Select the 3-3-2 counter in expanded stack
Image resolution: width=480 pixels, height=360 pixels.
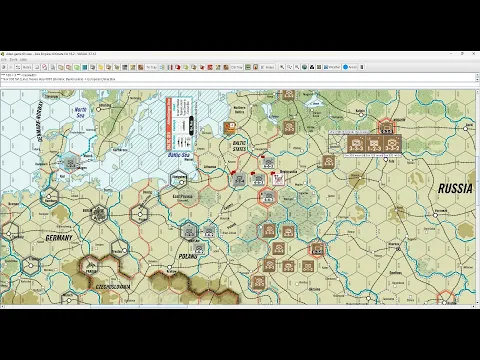(392, 144)
